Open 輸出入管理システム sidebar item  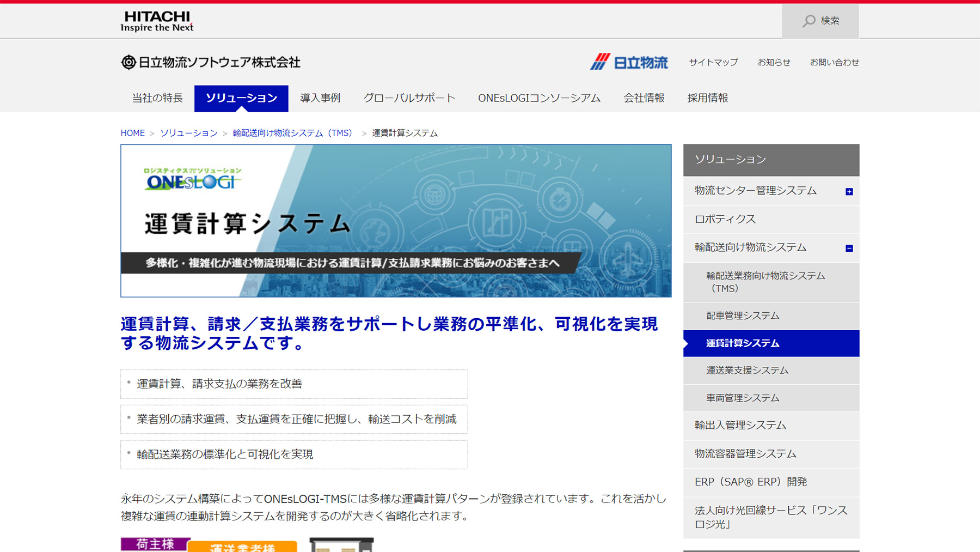(x=771, y=426)
